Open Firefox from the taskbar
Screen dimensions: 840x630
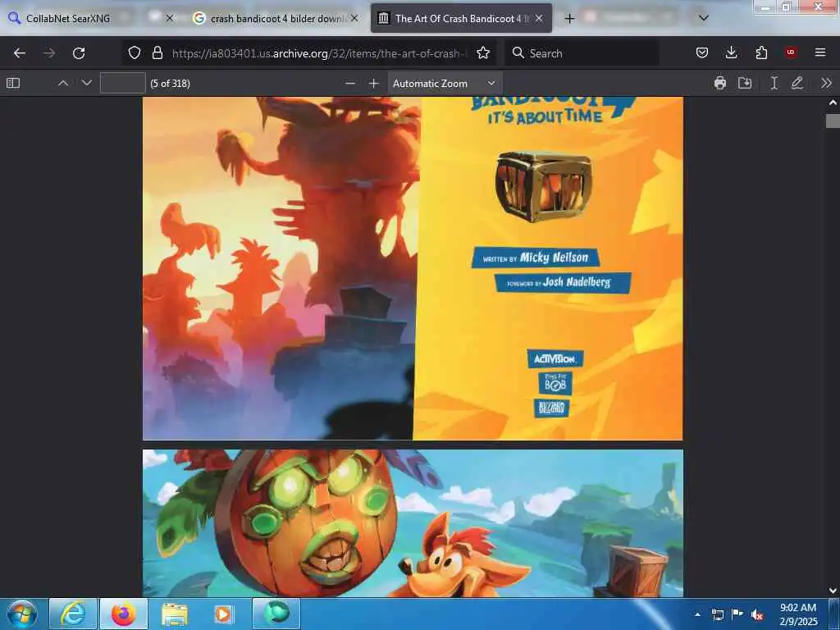pyautogui.click(x=124, y=614)
